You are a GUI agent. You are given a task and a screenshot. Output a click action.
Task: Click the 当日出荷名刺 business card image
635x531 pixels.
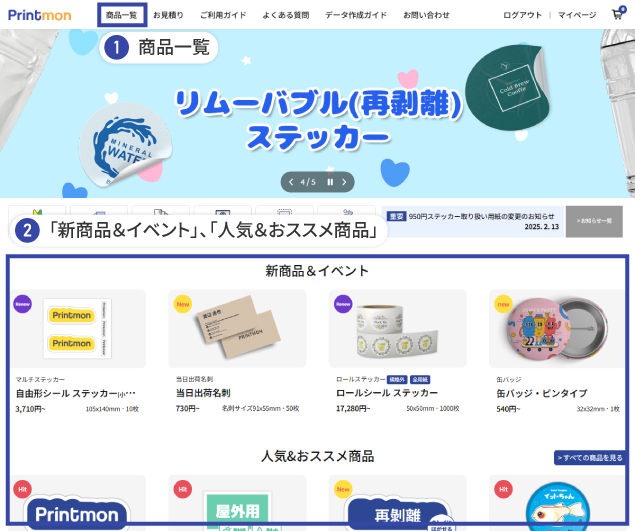[237, 329]
